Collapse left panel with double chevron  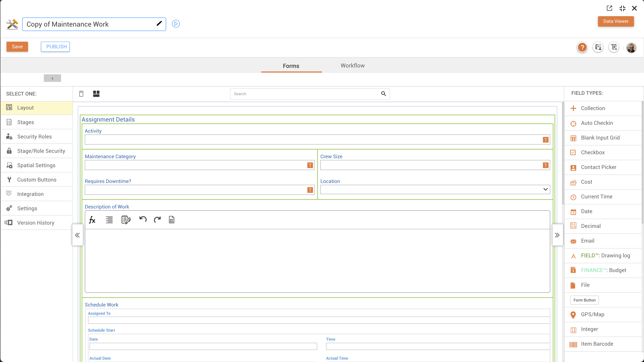77,235
